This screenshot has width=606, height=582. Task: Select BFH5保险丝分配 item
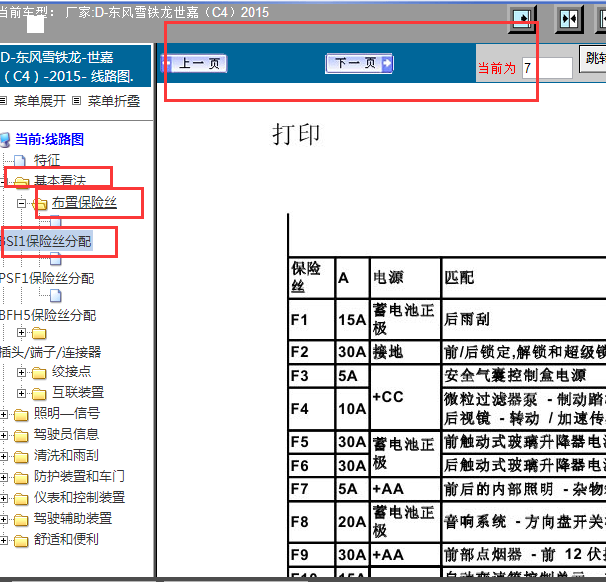48,315
